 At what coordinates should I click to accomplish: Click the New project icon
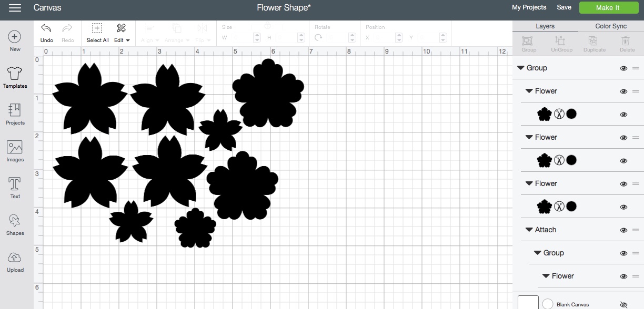(15, 37)
